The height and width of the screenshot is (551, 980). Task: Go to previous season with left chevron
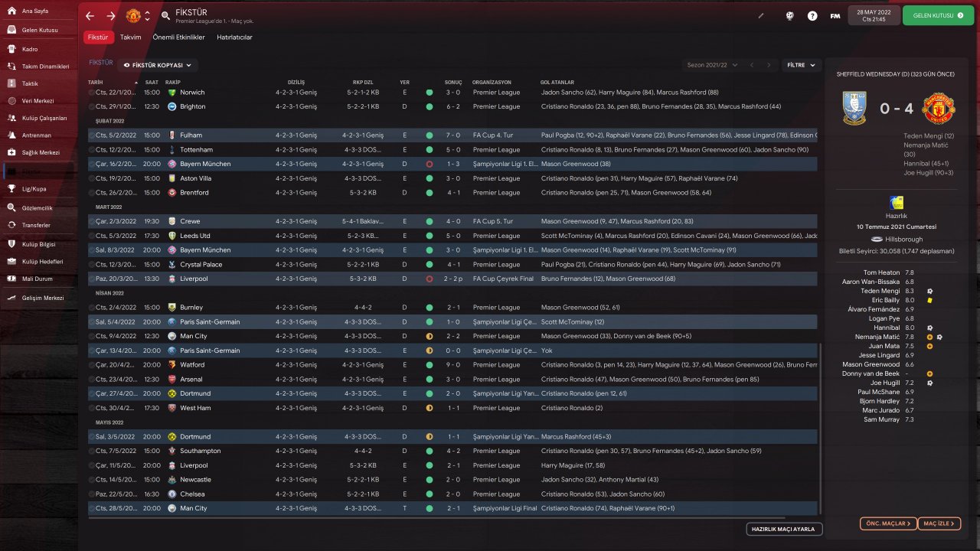pos(752,66)
